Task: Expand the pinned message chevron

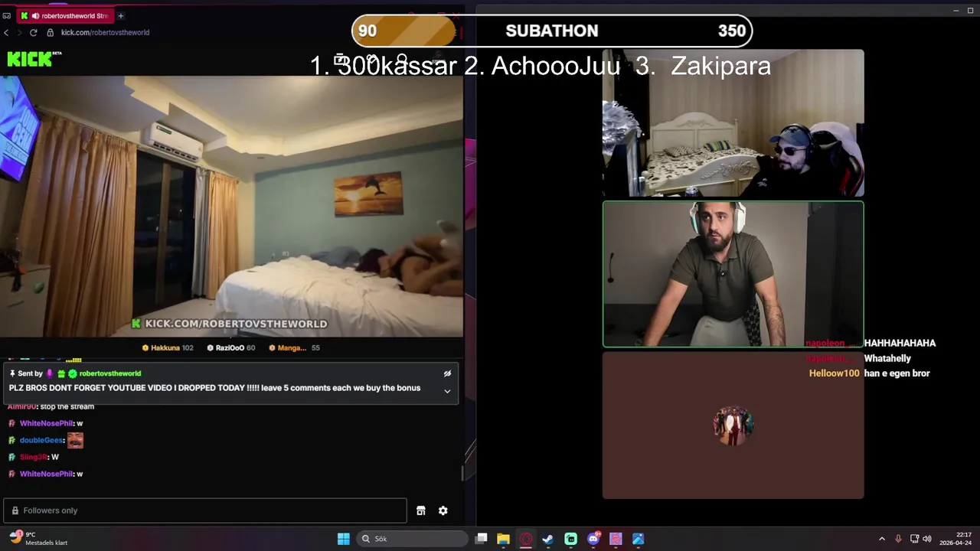Action: point(447,391)
